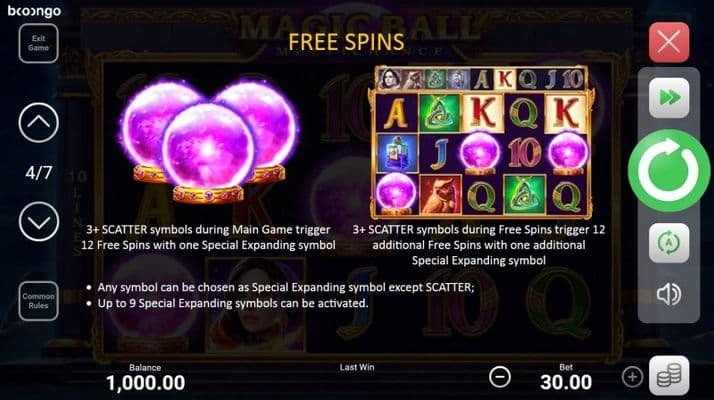The width and height of the screenshot is (714, 400).
Task: Increase the bet with plus icon
Action: [x=632, y=377]
